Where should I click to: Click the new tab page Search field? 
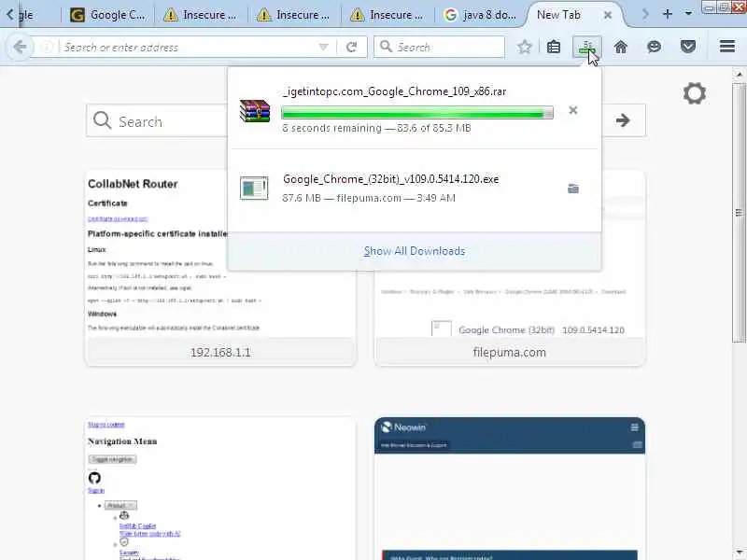(x=157, y=121)
